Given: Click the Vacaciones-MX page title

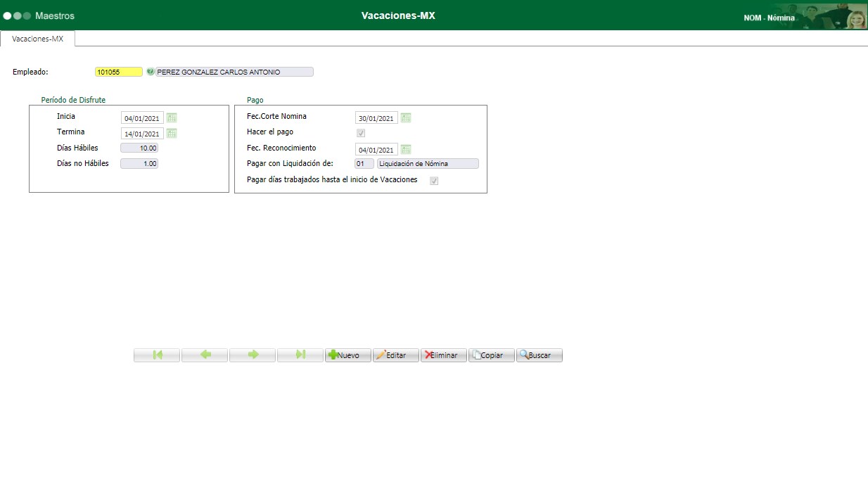Looking at the screenshot, I should coord(398,15).
